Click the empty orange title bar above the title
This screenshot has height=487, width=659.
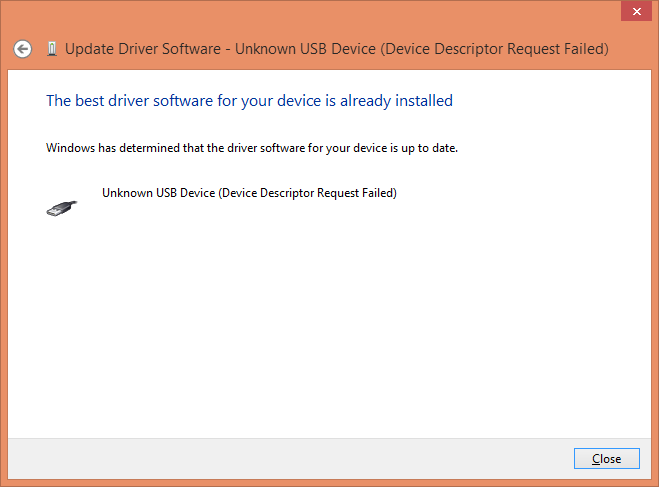click(x=300, y=14)
